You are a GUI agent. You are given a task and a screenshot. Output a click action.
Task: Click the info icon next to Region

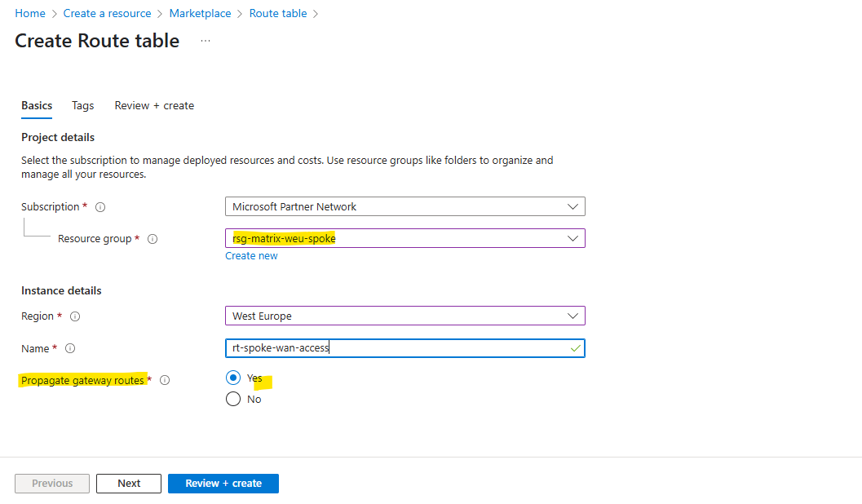coord(75,316)
